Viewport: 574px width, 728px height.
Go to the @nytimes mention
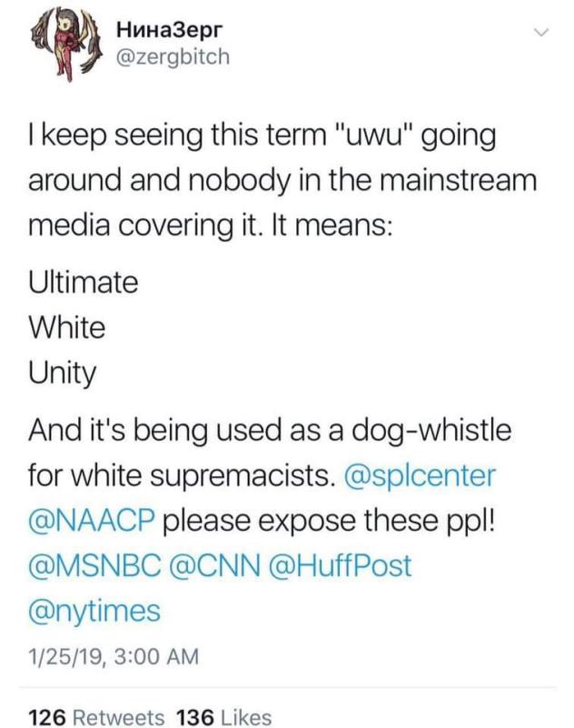click(95, 611)
